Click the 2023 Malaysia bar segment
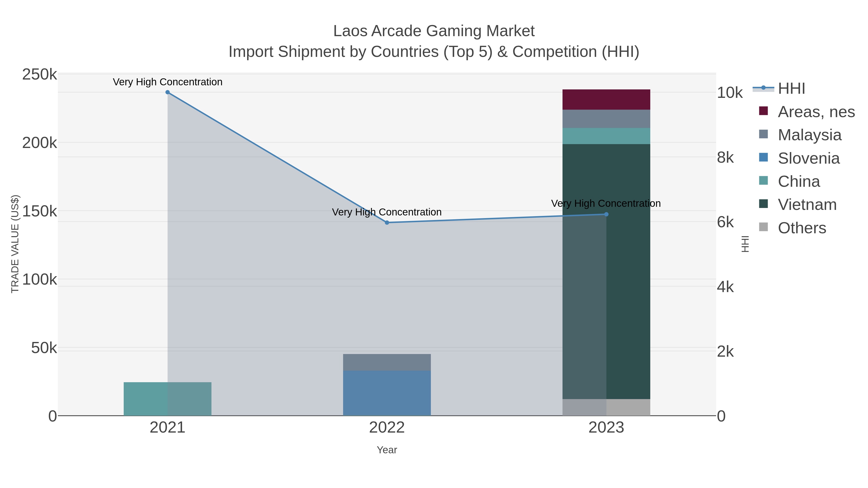 point(606,119)
